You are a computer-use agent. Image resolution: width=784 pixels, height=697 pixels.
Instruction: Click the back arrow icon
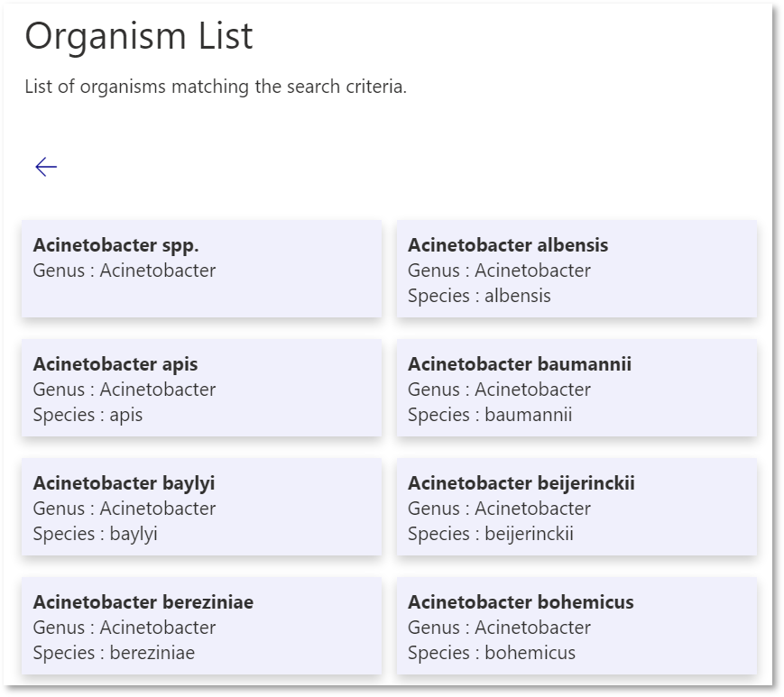pyautogui.click(x=46, y=167)
